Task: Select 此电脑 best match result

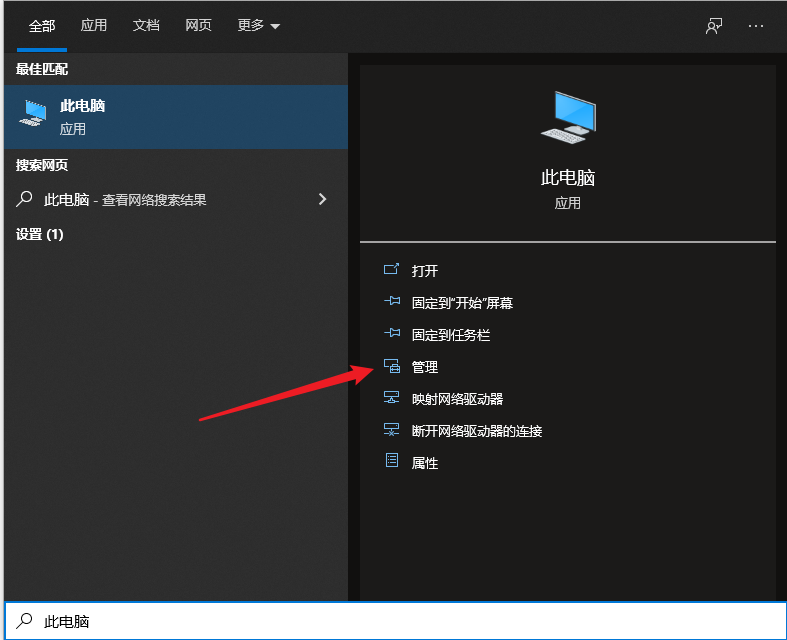Action: 176,117
